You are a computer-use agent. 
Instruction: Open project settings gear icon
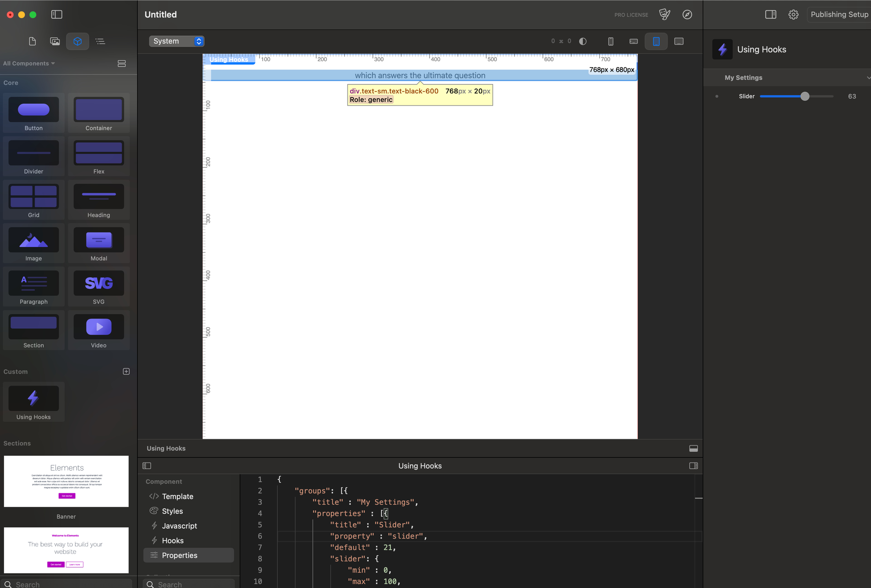[x=793, y=15]
